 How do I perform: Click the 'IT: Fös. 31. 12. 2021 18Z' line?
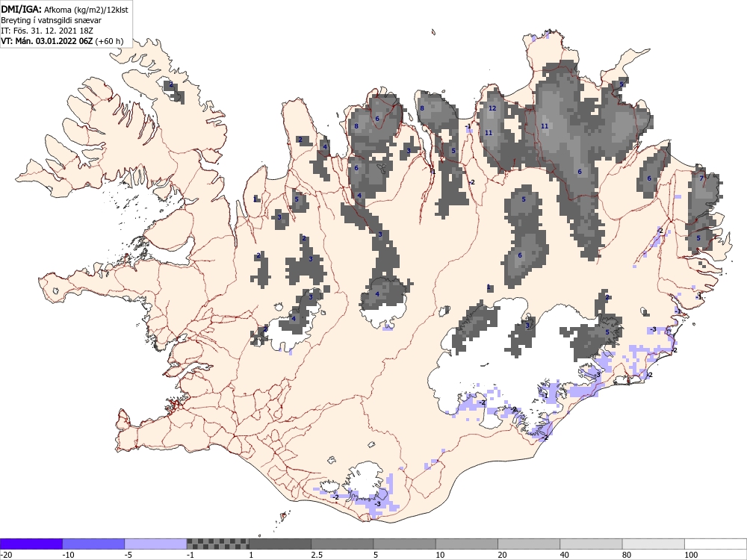[47, 31]
